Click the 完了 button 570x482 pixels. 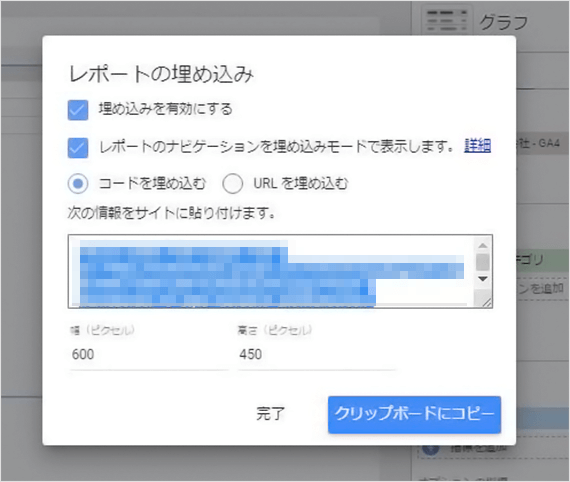pyautogui.click(x=270, y=414)
